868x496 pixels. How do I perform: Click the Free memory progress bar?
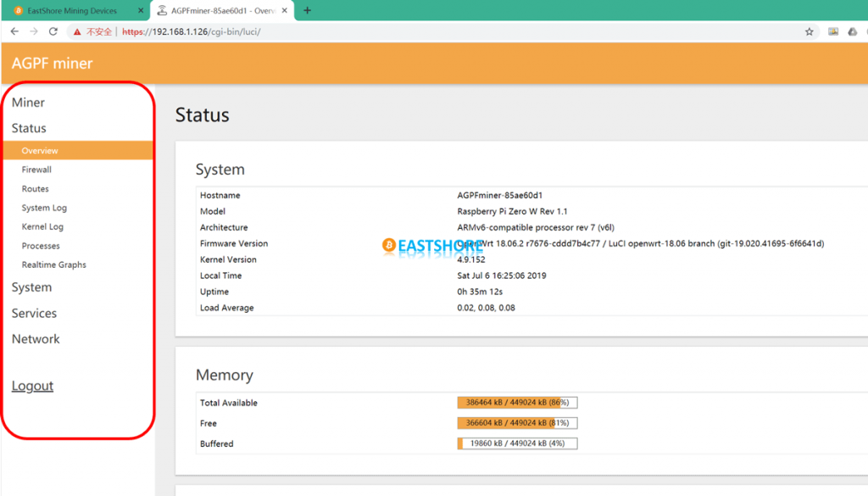(x=517, y=422)
